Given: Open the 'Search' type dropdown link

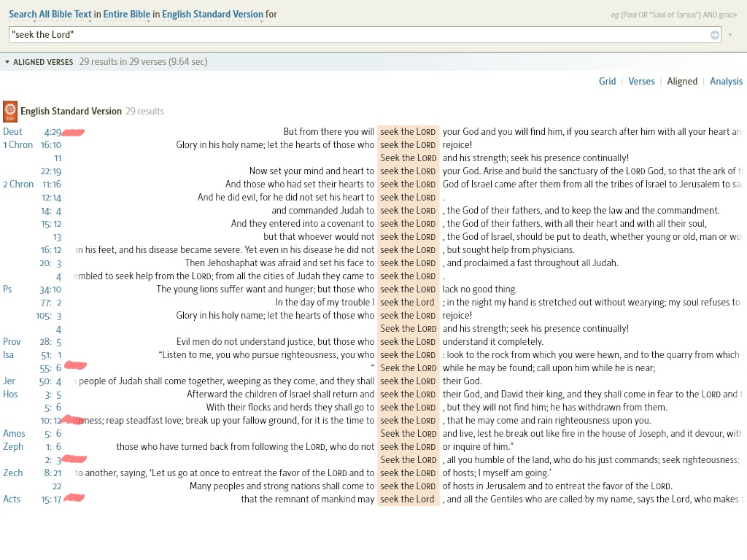Looking at the screenshot, I should click(x=23, y=15).
